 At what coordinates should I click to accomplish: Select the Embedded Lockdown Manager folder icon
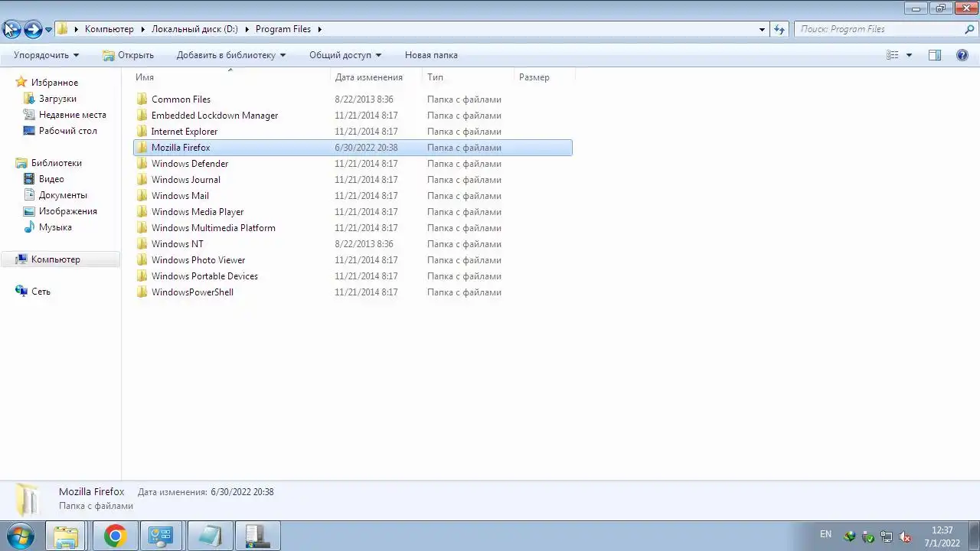[x=142, y=116]
